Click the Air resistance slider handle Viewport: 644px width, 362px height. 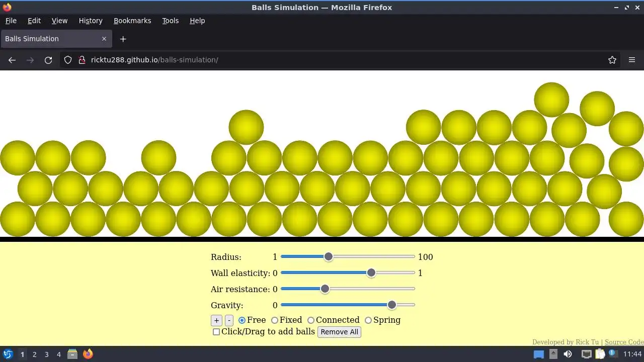[325, 289]
